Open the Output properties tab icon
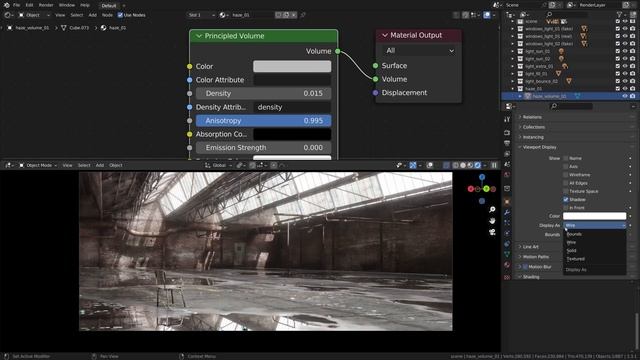 coord(507,143)
